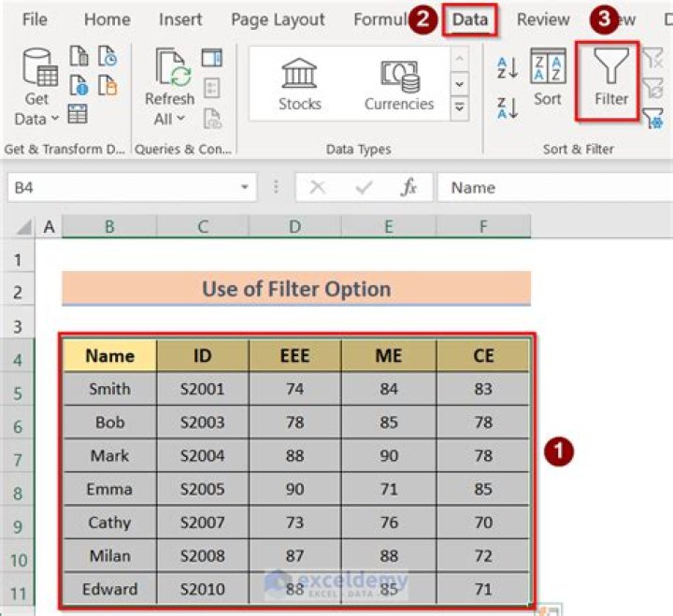Click Emma's EEE score 90
Viewport: 673px width, 616px height.
pos(294,489)
